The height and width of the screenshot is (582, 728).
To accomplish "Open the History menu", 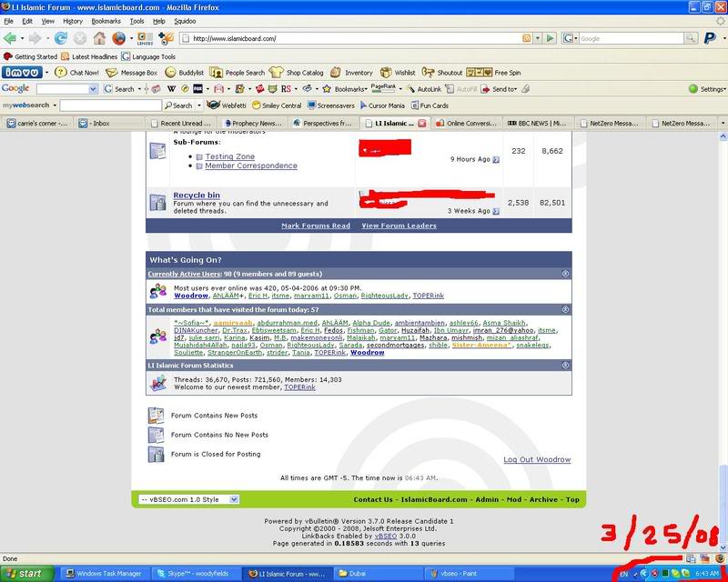I will click(73, 21).
